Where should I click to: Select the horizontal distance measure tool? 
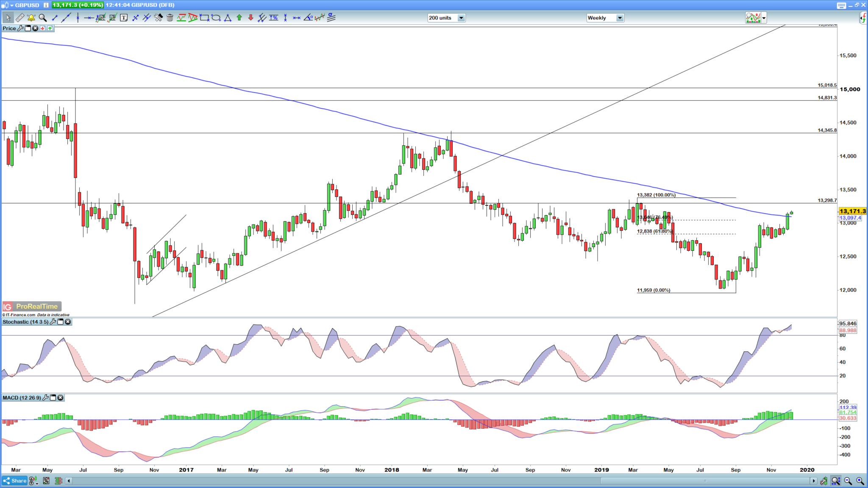(297, 18)
